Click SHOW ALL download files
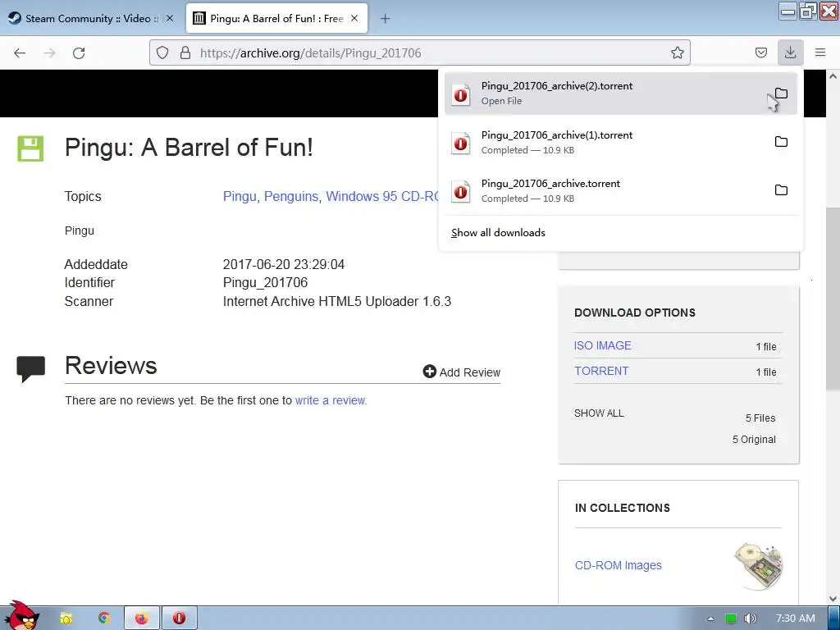Screen dimensions: 840x630 (x=599, y=413)
